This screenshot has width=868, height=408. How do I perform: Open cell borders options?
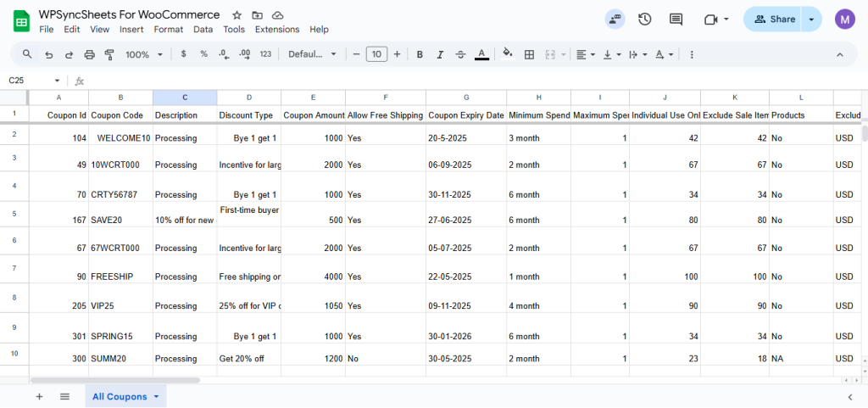tap(529, 54)
